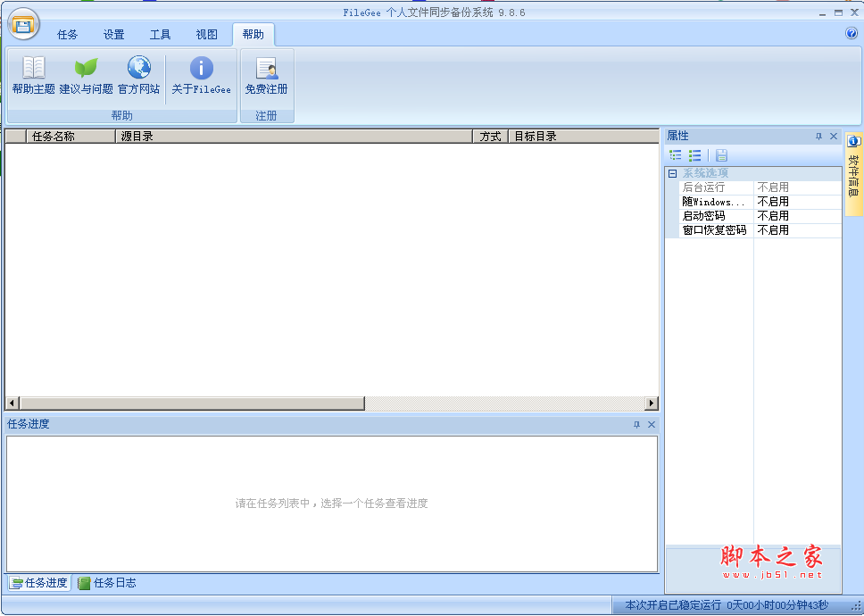Select the 窗口恢复密码 property row
This screenshot has height=616, width=864.
[753, 231]
